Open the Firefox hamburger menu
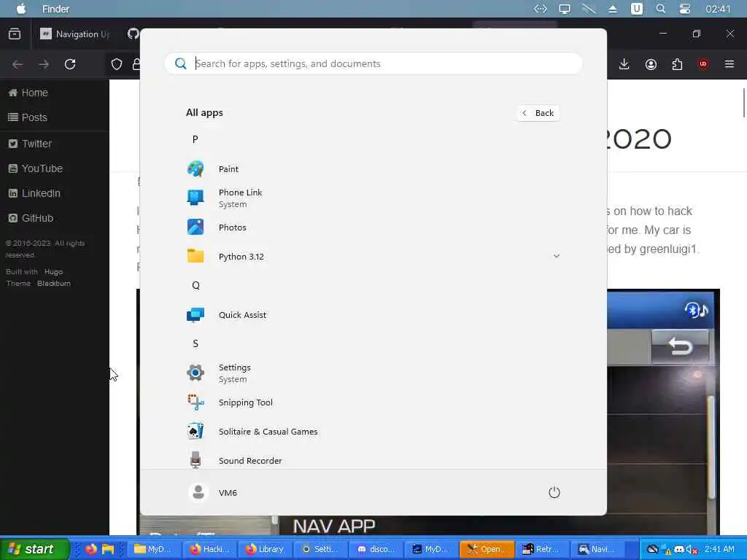The width and height of the screenshot is (747, 560). pyautogui.click(x=729, y=64)
